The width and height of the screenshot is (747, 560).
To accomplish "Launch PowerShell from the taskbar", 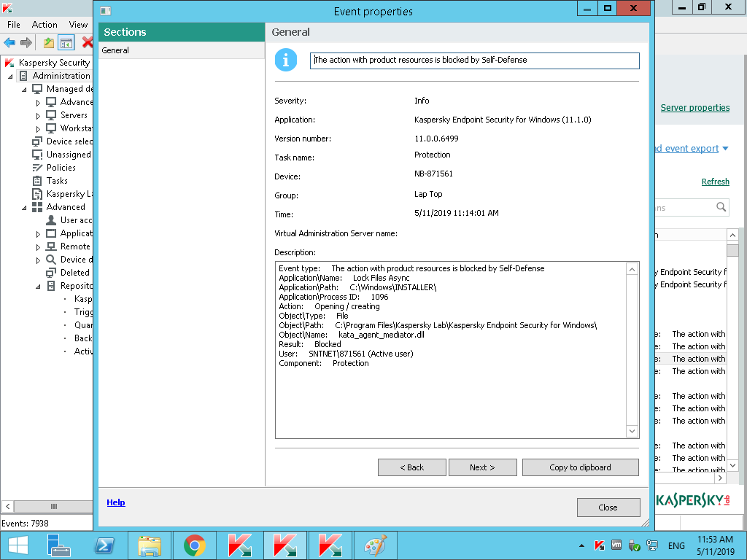I will 104,545.
